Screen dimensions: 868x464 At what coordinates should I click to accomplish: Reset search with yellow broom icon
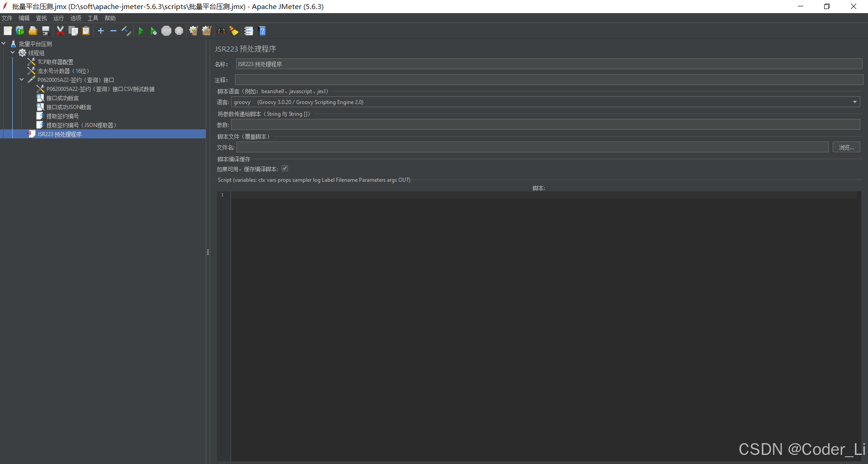(234, 31)
